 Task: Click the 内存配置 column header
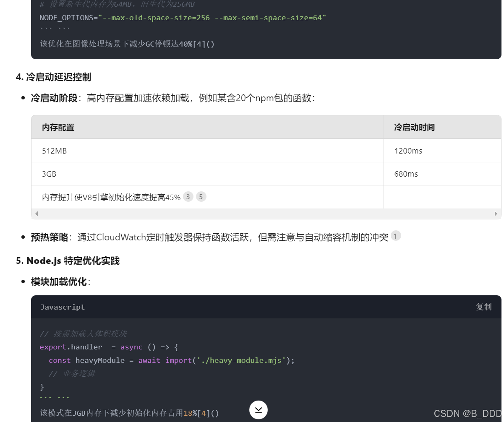pyautogui.click(x=207, y=127)
